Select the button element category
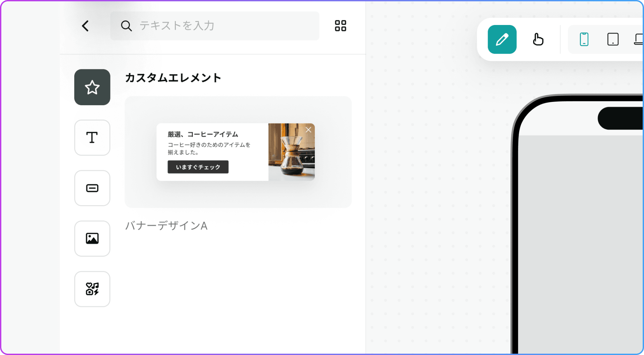The height and width of the screenshot is (355, 644). click(92, 188)
